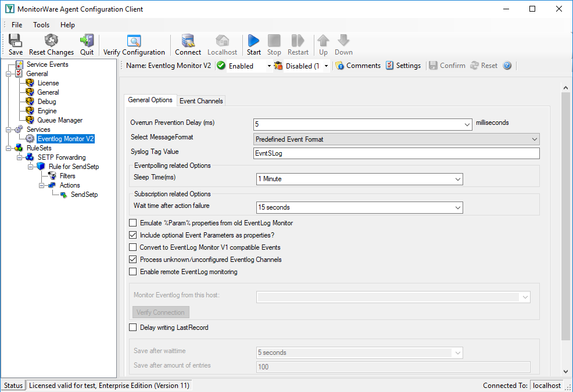Select Engine node in tree
The width and height of the screenshot is (573, 392).
(x=46, y=111)
